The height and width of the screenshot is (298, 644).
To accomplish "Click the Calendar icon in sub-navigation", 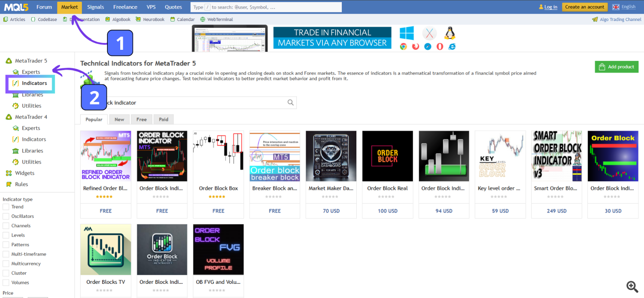I will pyautogui.click(x=173, y=19).
